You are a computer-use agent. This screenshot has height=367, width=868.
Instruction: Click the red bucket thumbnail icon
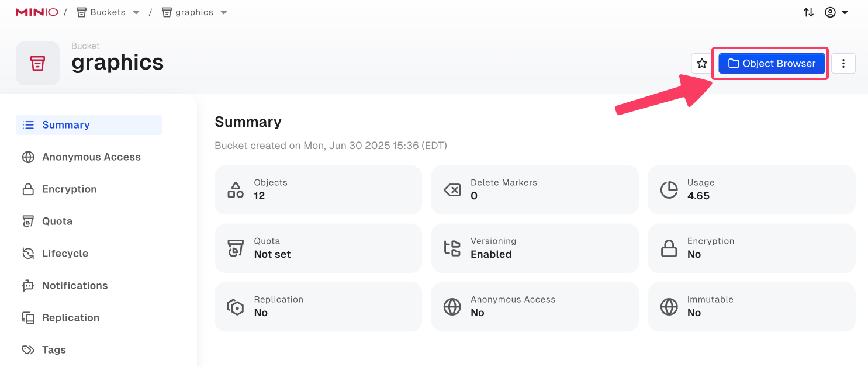tap(37, 64)
